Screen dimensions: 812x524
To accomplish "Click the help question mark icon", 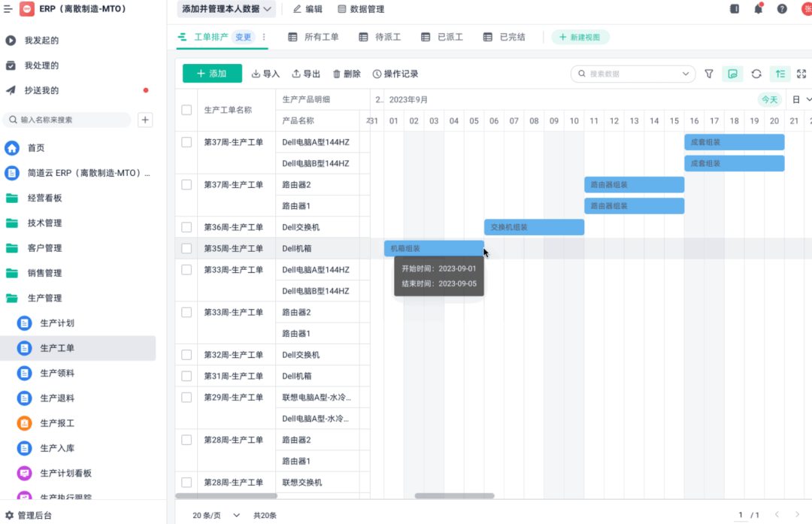I will click(x=782, y=9).
